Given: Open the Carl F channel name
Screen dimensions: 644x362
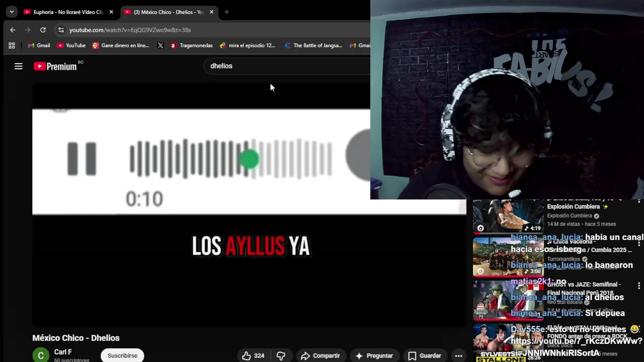Looking at the screenshot, I should click(x=63, y=352).
